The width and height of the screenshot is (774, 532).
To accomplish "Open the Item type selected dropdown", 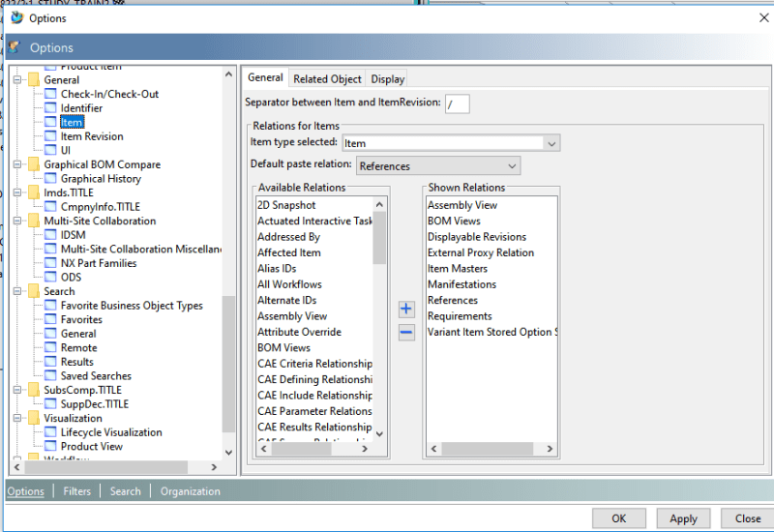I will [x=551, y=143].
